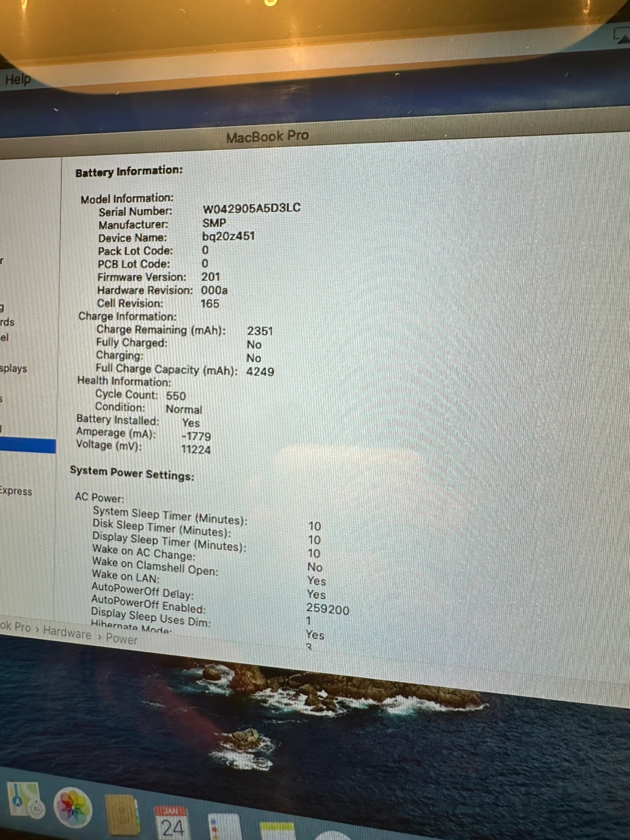Click the 'Fully Charged:' label
The image size is (630, 840).
131,342
